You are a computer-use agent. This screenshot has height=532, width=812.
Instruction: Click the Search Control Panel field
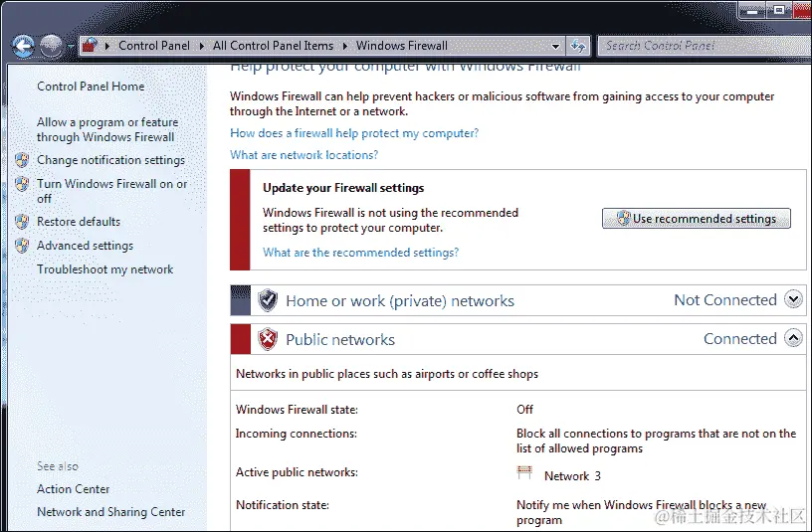point(705,46)
